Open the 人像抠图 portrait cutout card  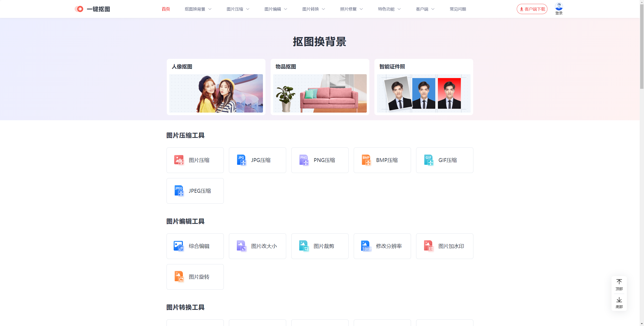pyautogui.click(x=216, y=87)
